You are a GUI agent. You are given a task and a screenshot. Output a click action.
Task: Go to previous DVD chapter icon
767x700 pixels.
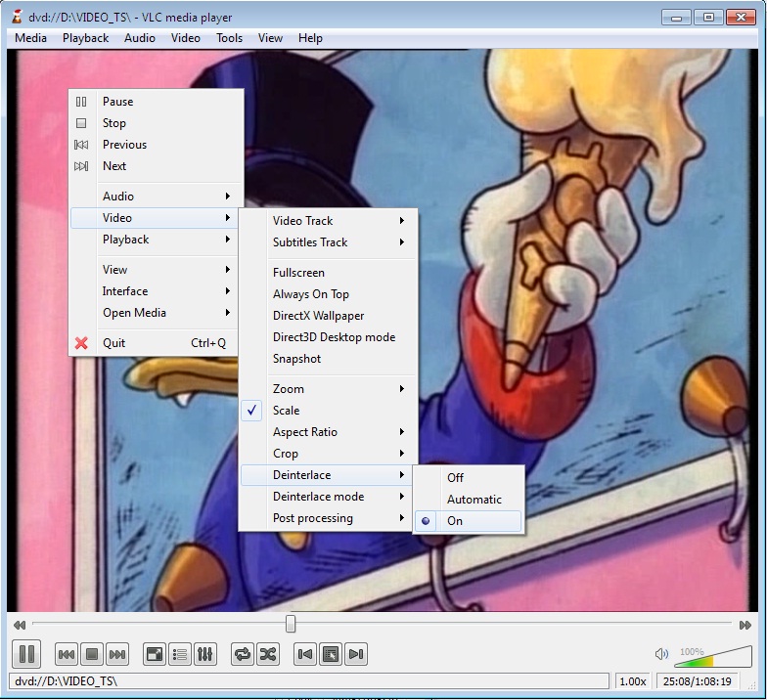point(305,654)
